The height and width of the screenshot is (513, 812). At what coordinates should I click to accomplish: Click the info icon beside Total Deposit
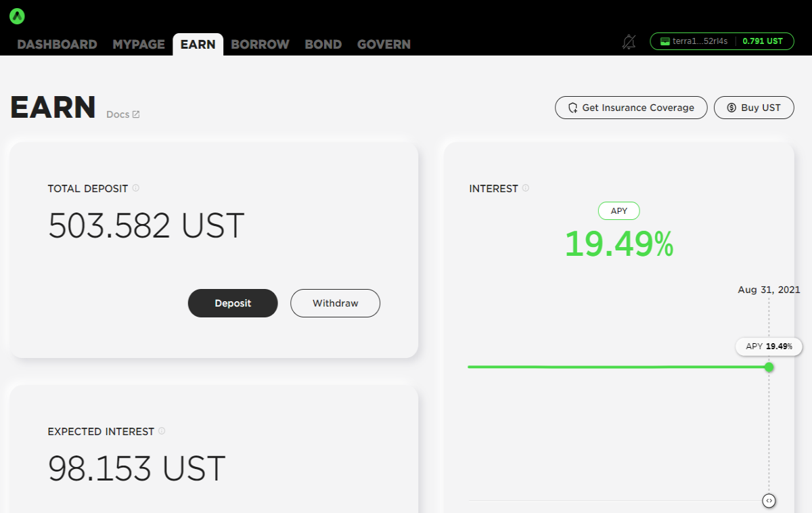coord(136,188)
